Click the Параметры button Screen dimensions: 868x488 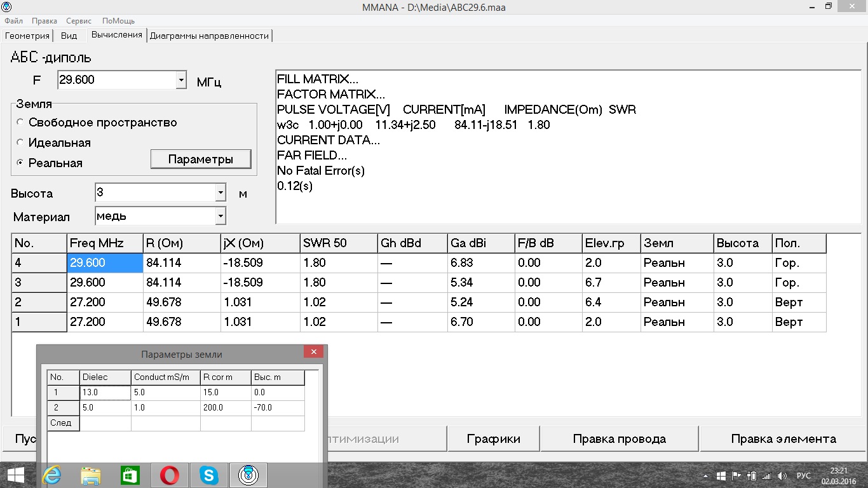click(x=201, y=159)
